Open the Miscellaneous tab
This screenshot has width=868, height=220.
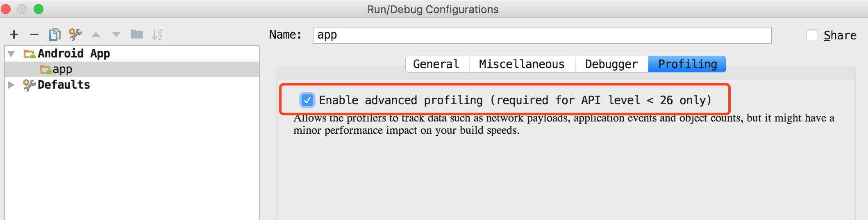click(522, 64)
